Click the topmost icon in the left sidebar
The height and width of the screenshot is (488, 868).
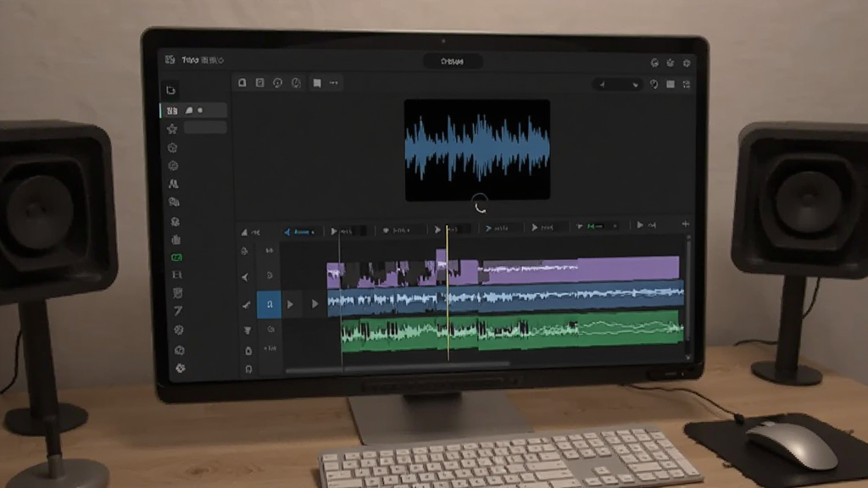[170, 90]
